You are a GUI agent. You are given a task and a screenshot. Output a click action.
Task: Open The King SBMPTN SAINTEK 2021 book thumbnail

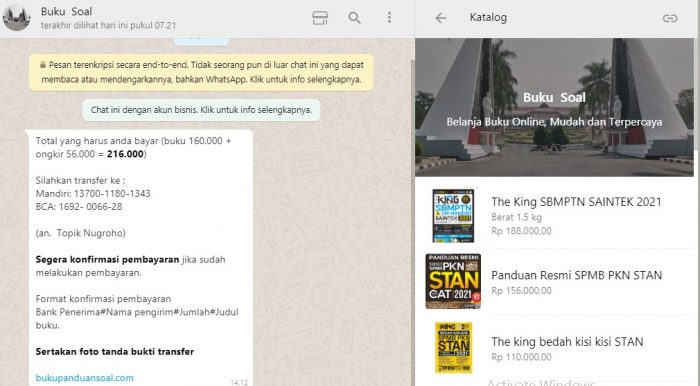point(453,216)
